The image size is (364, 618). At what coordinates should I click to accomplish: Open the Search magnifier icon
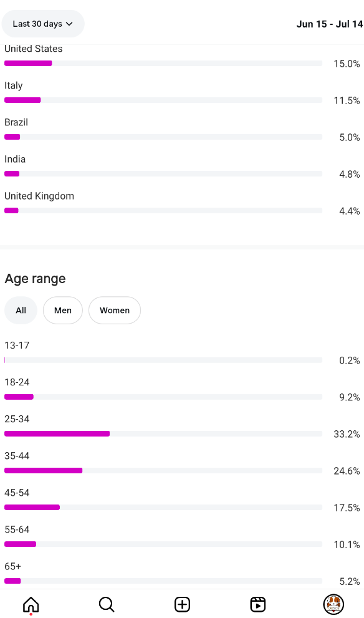(107, 604)
